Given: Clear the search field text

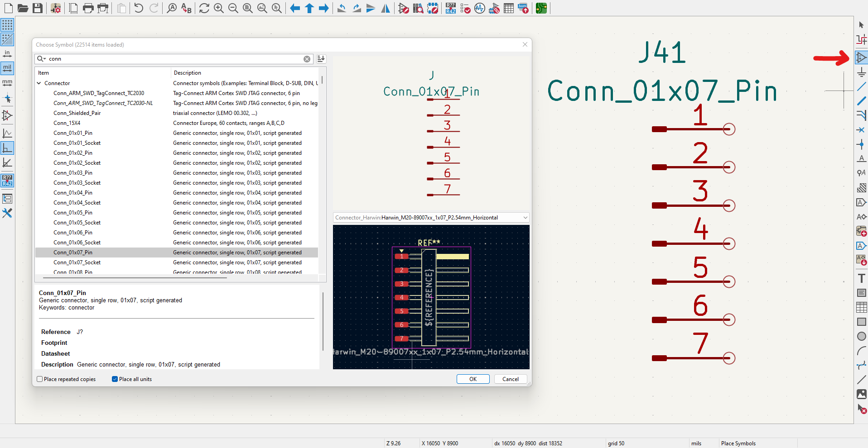Looking at the screenshot, I should click(307, 59).
